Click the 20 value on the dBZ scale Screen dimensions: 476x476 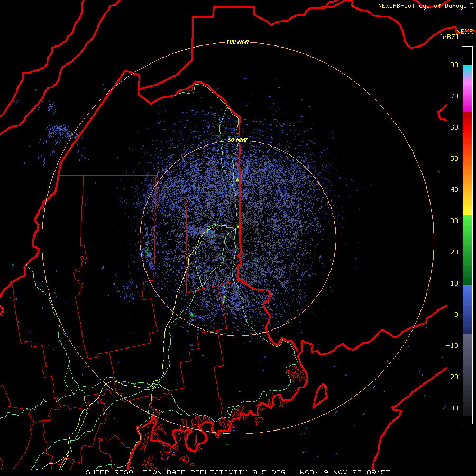click(x=454, y=252)
